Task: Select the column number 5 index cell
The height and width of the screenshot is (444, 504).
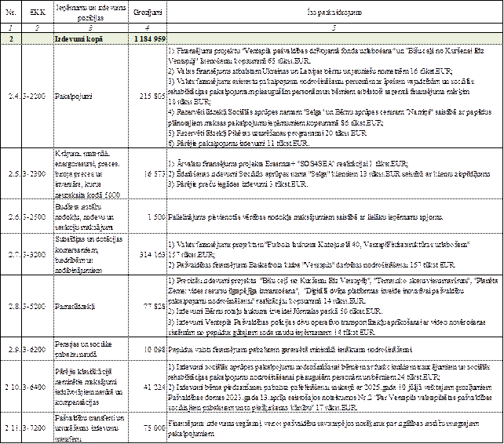Action: 334,27
